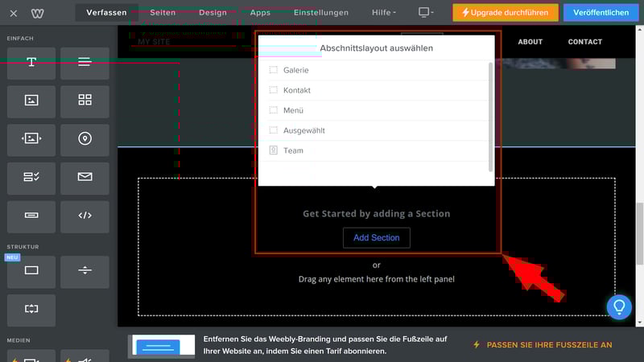
Task: Pick the Image element icon
Action: 31,101
